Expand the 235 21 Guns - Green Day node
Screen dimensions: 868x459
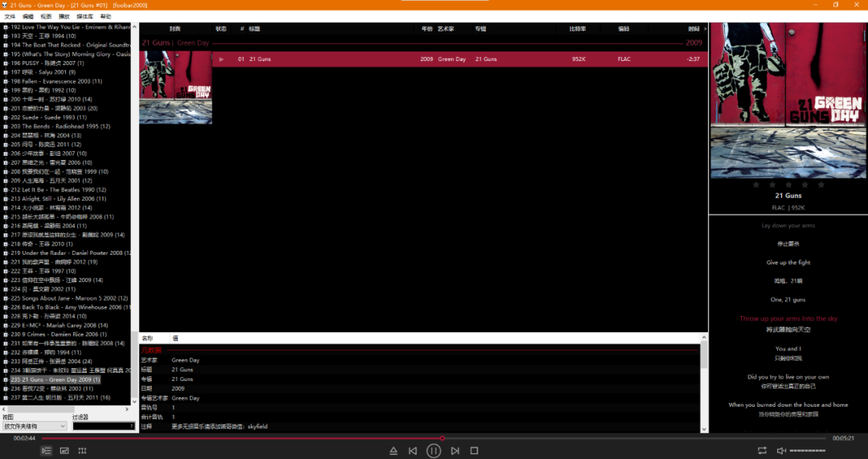click(x=6, y=380)
